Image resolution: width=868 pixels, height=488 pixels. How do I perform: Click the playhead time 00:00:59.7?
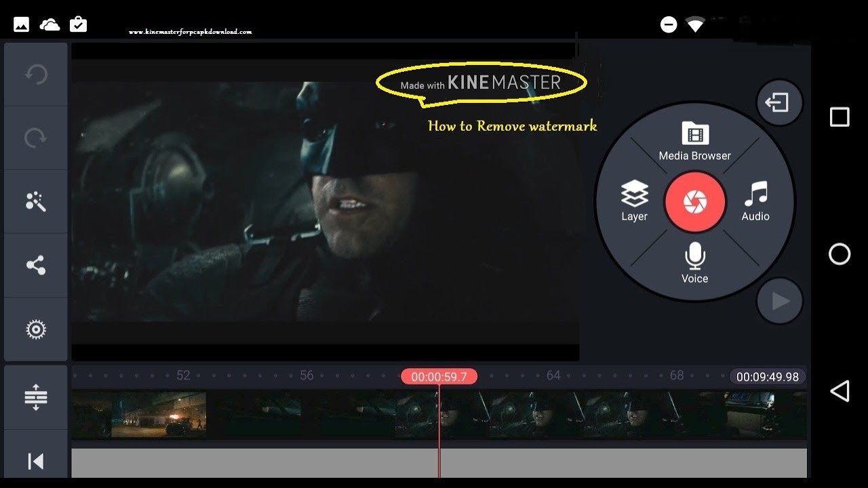click(439, 377)
